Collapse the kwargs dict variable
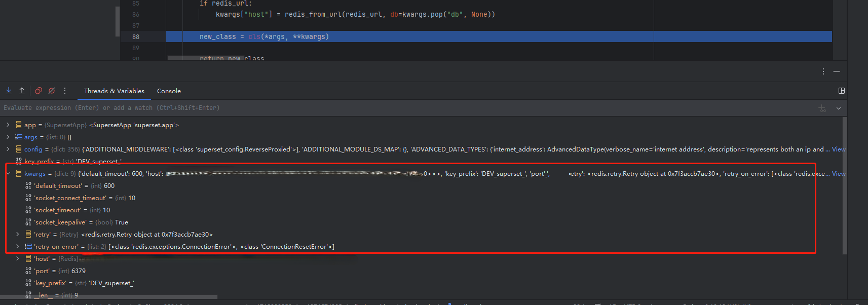Screen dimensions: 868x305 [8, 173]
